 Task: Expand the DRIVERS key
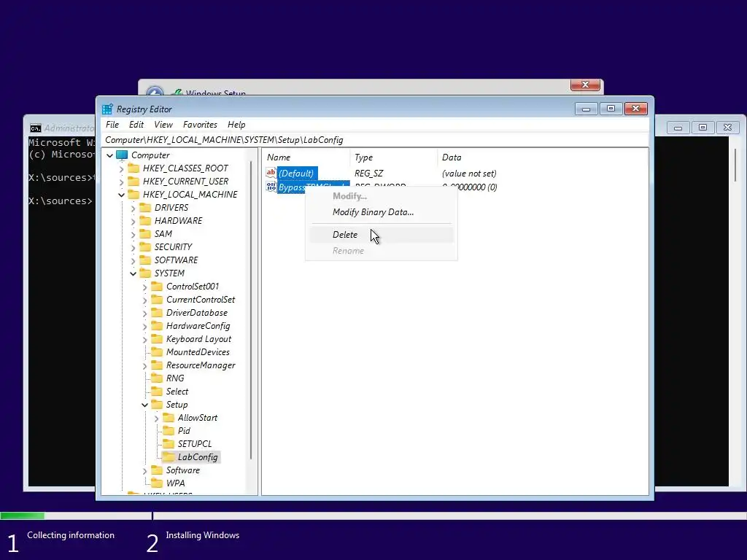(133, 208)
